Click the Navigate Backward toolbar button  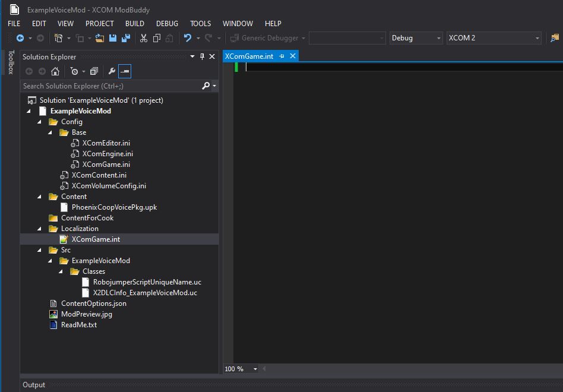pos(20,38)
